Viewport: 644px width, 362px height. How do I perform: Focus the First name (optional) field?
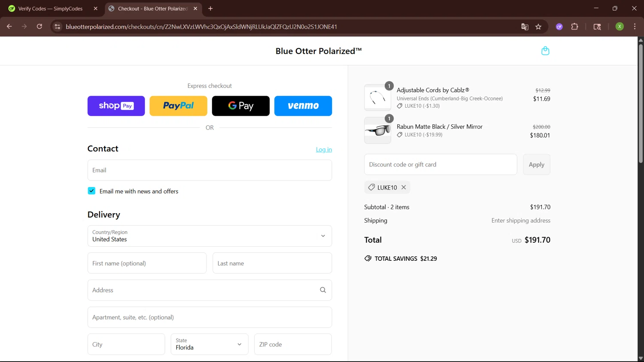(147, 263)
